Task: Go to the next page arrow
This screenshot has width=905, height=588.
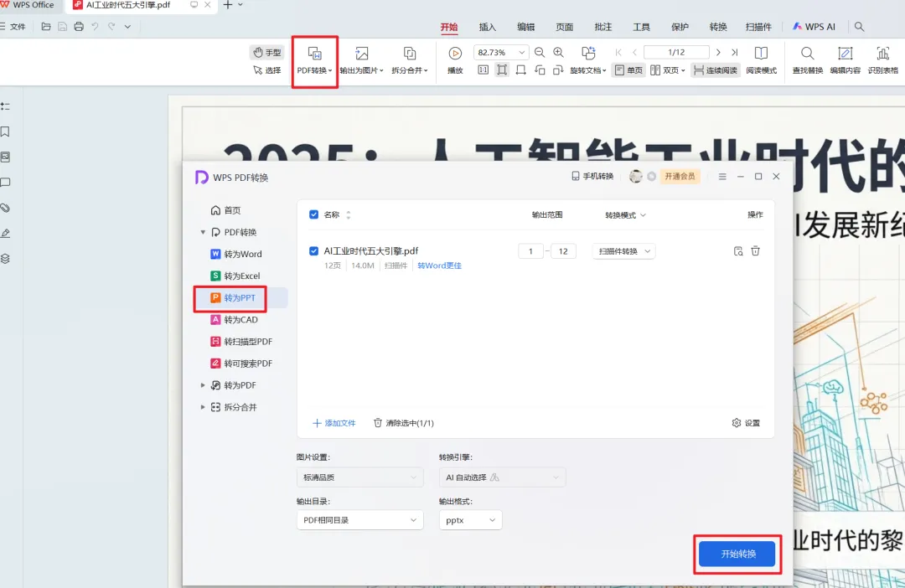Action: [718, 53]
